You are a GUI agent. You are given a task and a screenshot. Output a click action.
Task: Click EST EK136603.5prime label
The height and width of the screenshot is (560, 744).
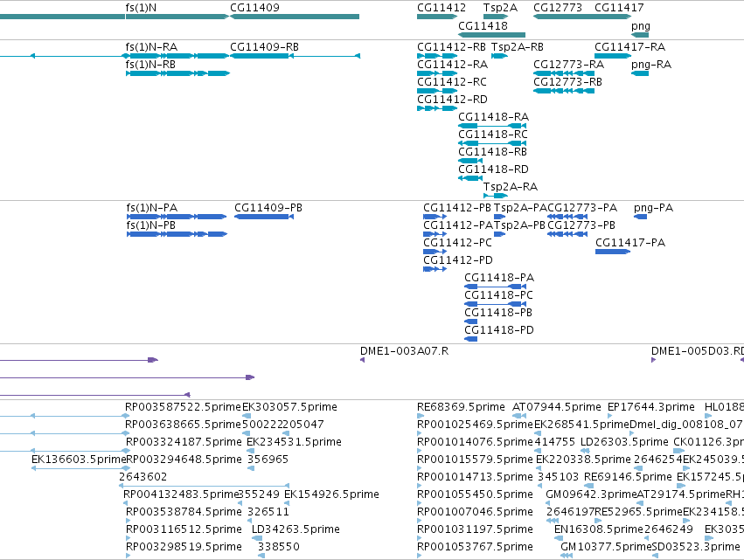point(79,460)
